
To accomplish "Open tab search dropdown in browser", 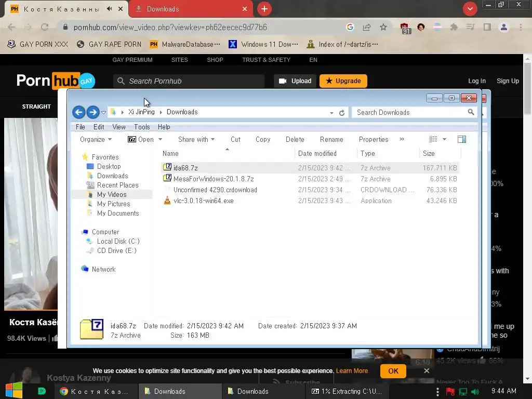I will (x=470, y=9).
